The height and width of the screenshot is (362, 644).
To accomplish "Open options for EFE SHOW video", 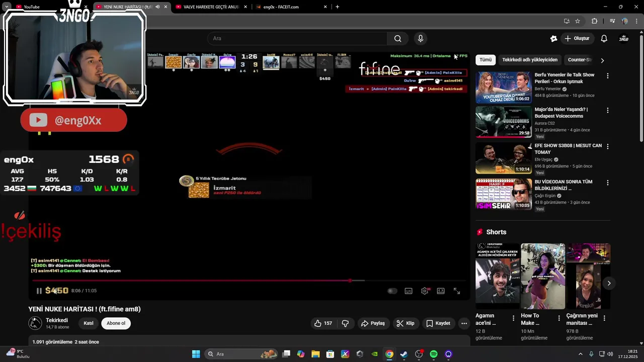I will (x=607, y=146).
